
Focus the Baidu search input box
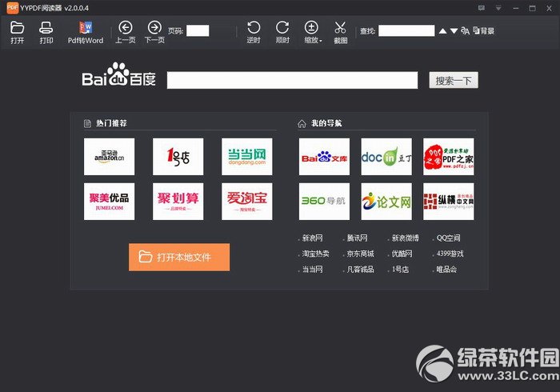tap(292, 80)
